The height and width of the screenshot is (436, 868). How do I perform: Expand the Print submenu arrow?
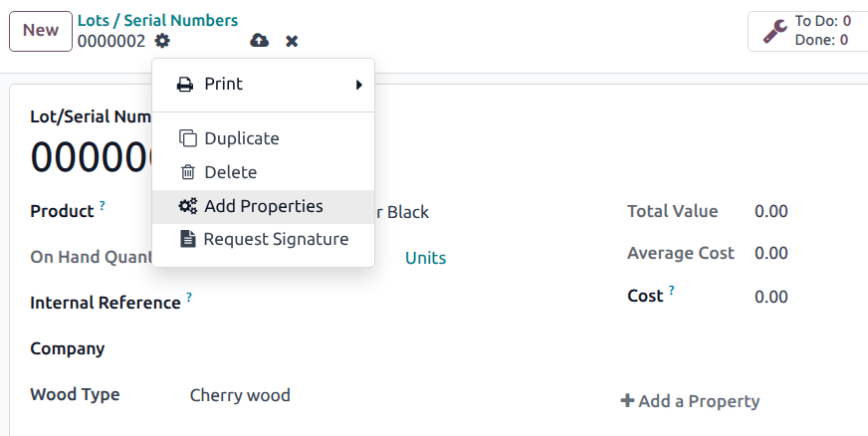(x=358, y=85)
